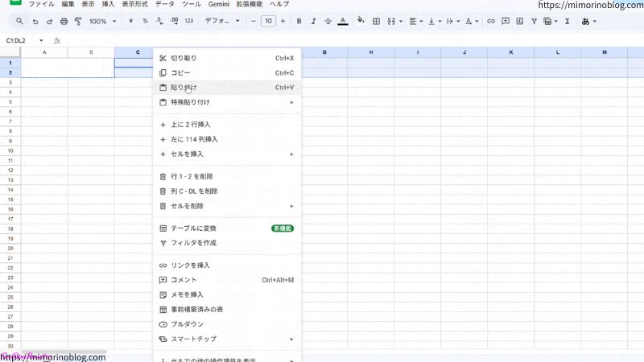Expand スマートチップ submenu
Viewport: 644px width, 362px height.
(x=227, y=339)
